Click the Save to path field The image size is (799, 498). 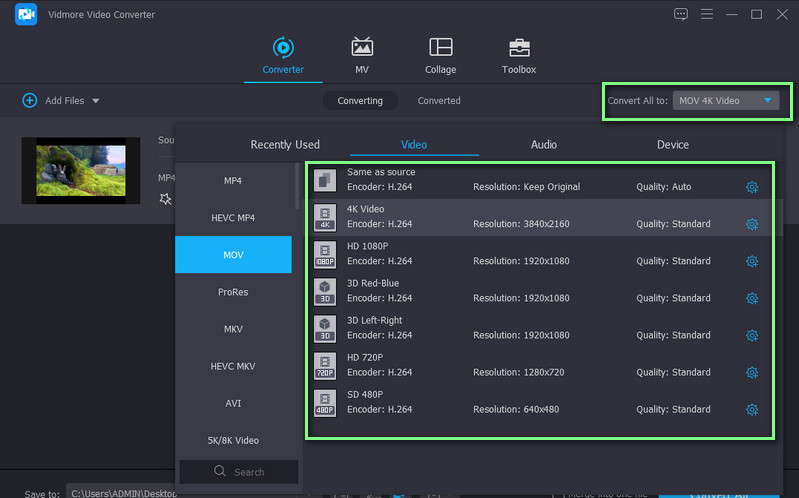122,492
